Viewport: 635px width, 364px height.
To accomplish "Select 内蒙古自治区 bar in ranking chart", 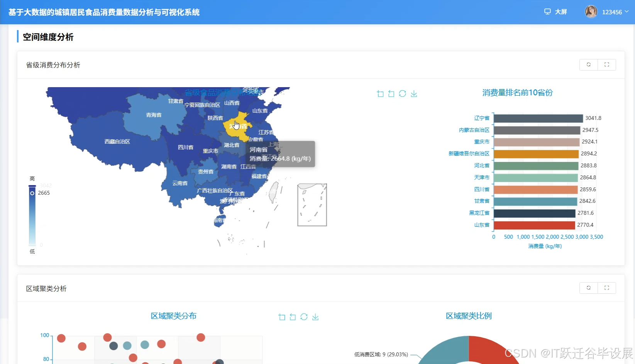I will [x=537, y=130].
